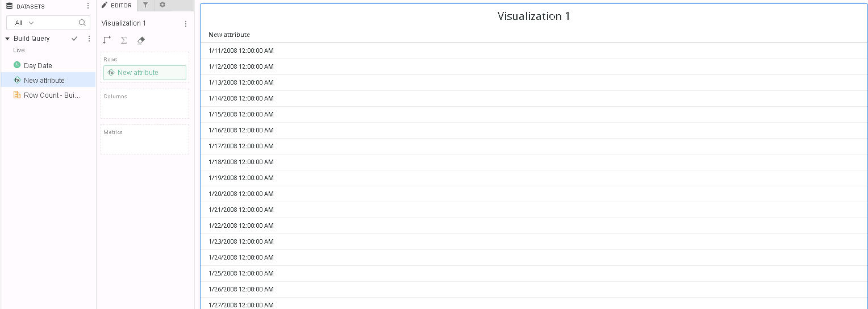868x309 pixels.
Task: Collapse the Build Query dataset tree
Action: [x=7, y=39]
